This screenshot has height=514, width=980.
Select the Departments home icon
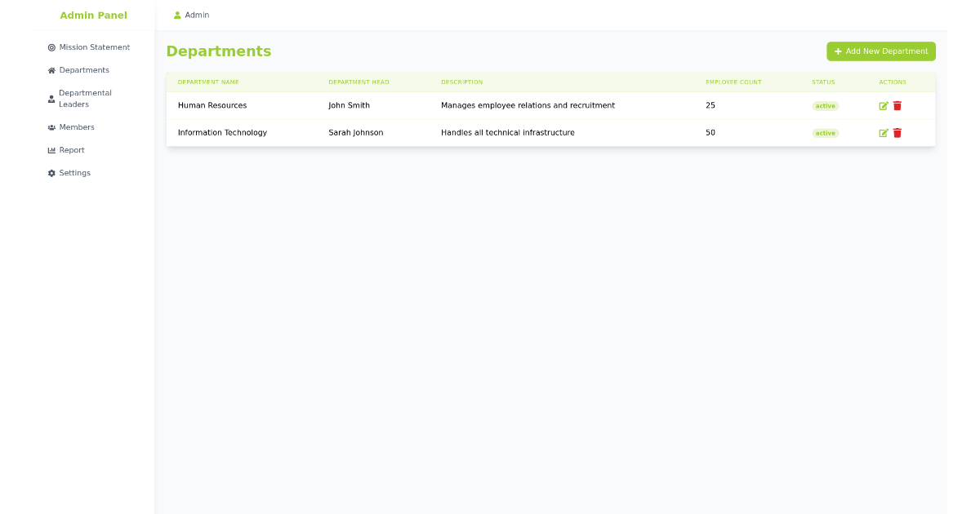(x=51, y=69)
